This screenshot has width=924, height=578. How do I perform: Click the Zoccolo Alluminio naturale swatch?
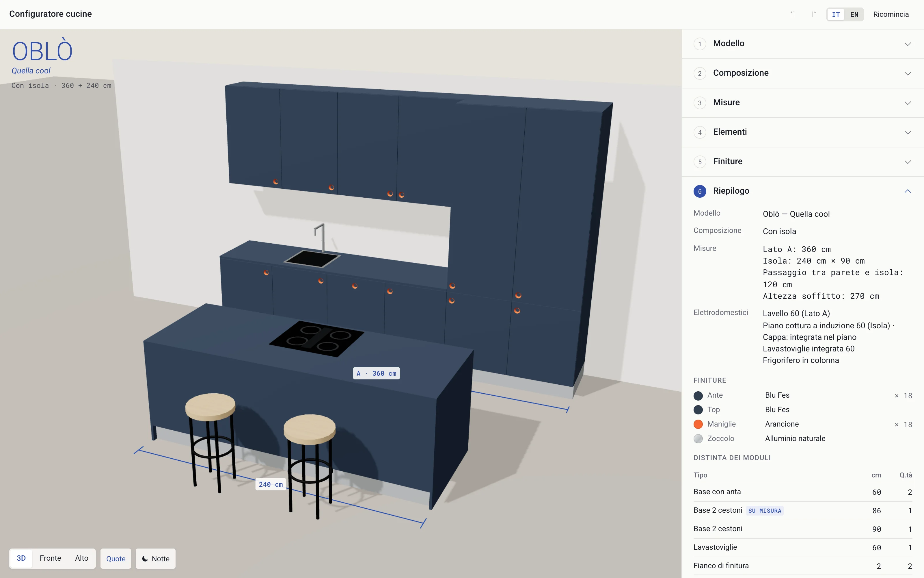pos(698,439)
